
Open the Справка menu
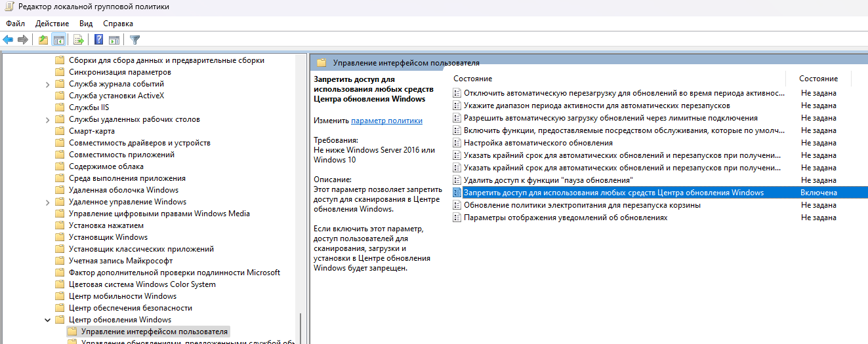118,24
